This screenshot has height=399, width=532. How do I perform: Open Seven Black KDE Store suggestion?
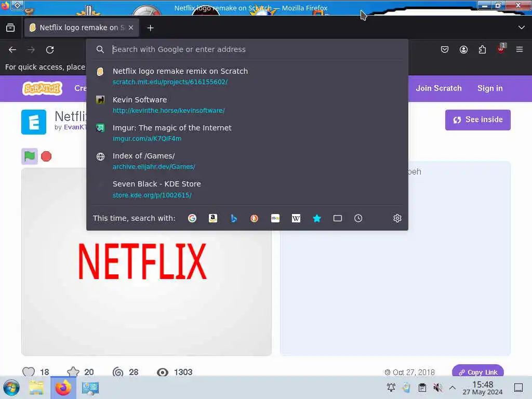(x=247, y=189)
